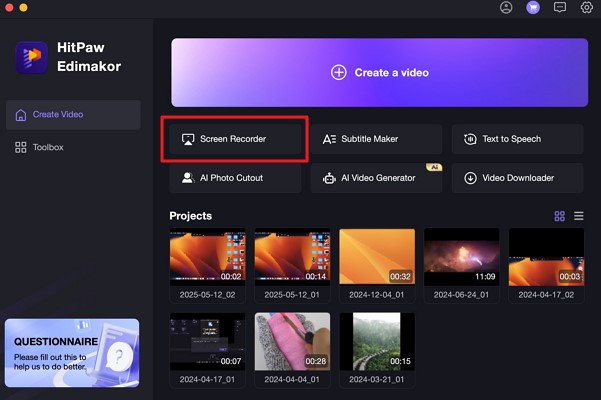The height and width of the screenshot is (400, 601).
Task: Click the Projects heading text
Action: (190, 216)
